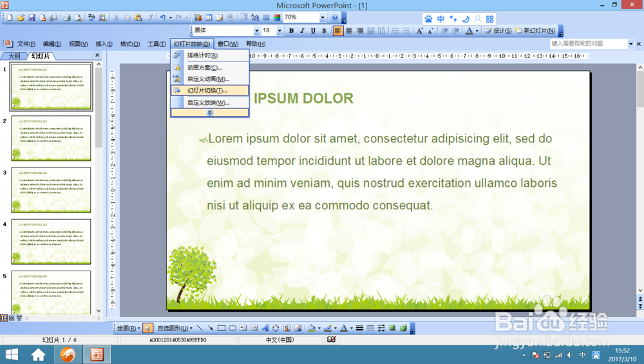Open Print Preview with the magnifier-page icon

[78, 17]
